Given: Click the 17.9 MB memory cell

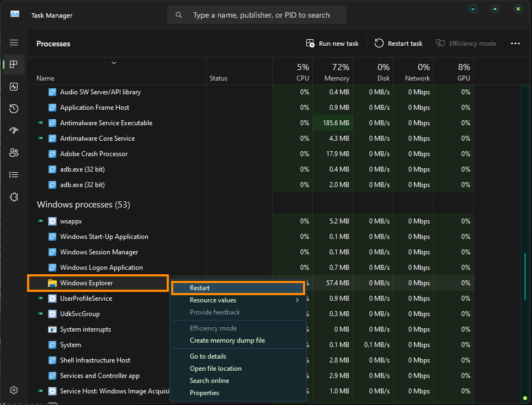Looking at the screenshot, I should (x=333, y=154).
